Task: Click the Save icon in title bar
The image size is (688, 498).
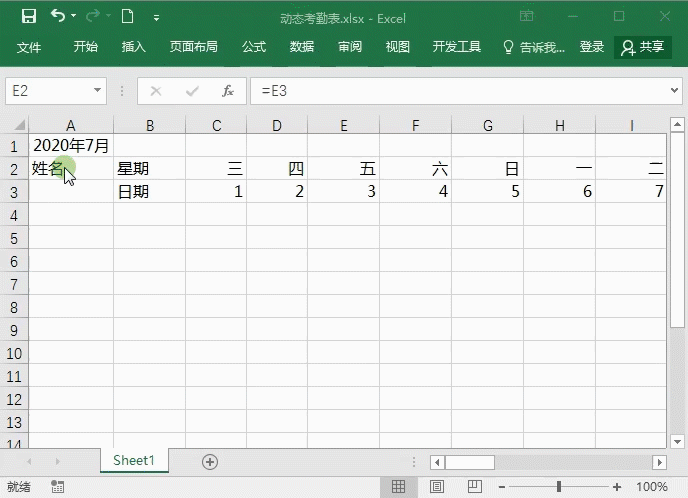Action: [29, 16]
